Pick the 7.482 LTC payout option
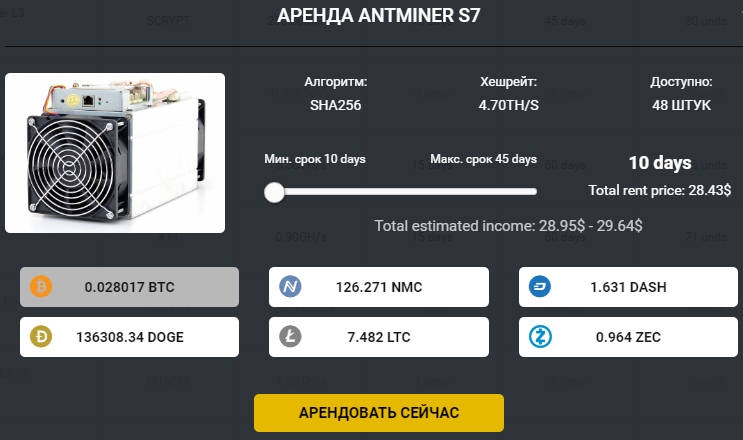The image size is (743, 440). [x=379, y=337]
